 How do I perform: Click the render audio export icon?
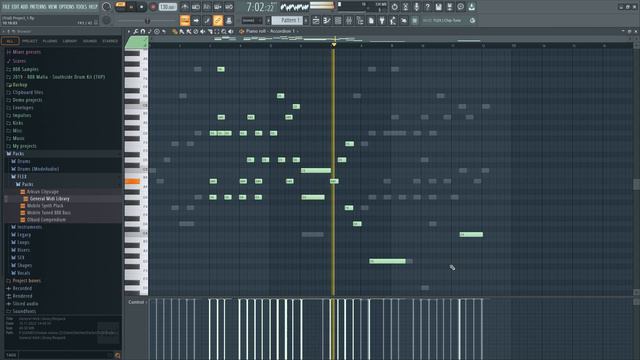point(449,7)
